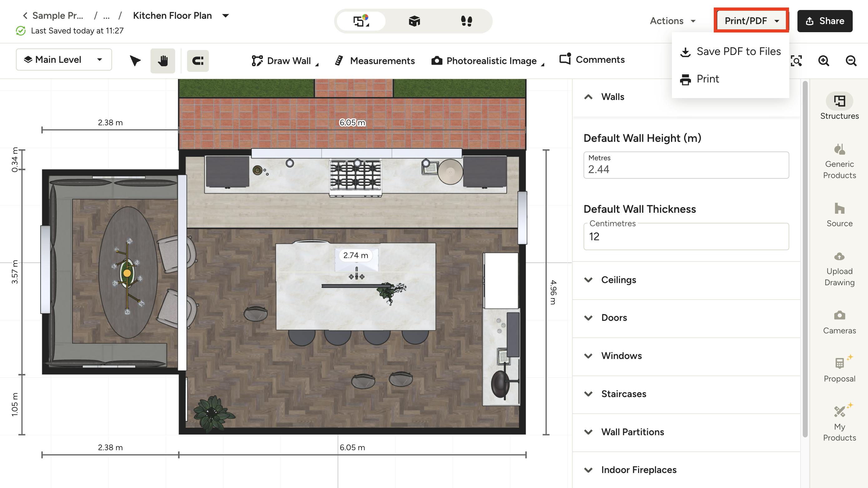The image size is (868, 488).
Task: Open the Main Level dropdown
Action: pos(64,59)
